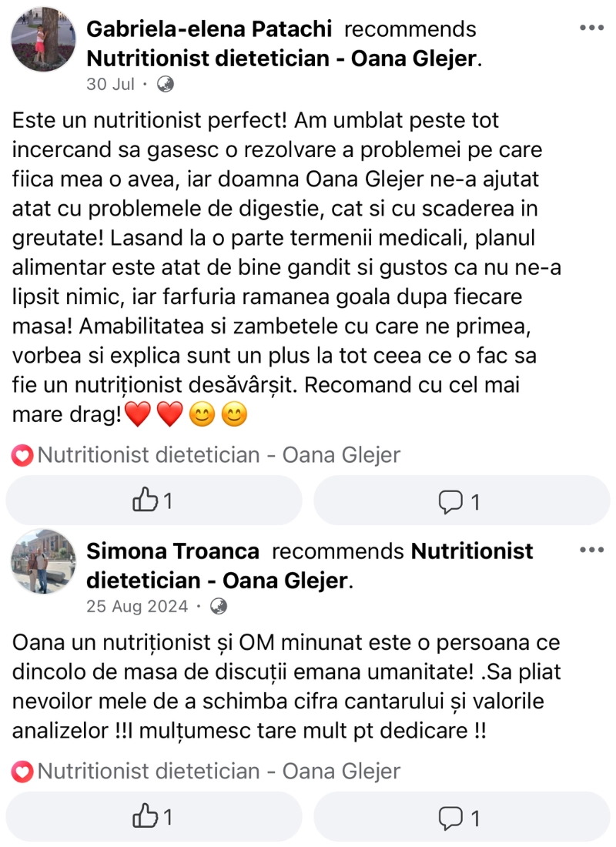Click the heart recommendation icon under second review
The height and width of the screenshot is (847, 616).
click(23, 771)
